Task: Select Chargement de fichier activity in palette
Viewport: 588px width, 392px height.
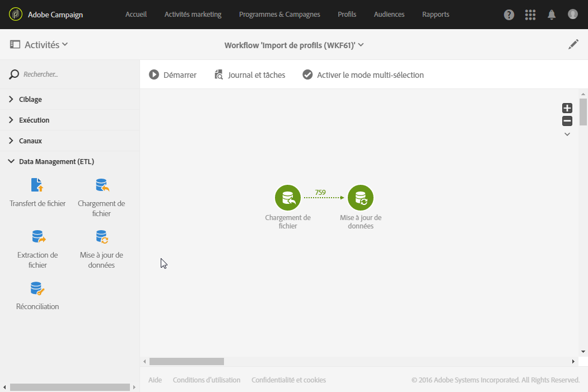Action: (x=101, y=198)
